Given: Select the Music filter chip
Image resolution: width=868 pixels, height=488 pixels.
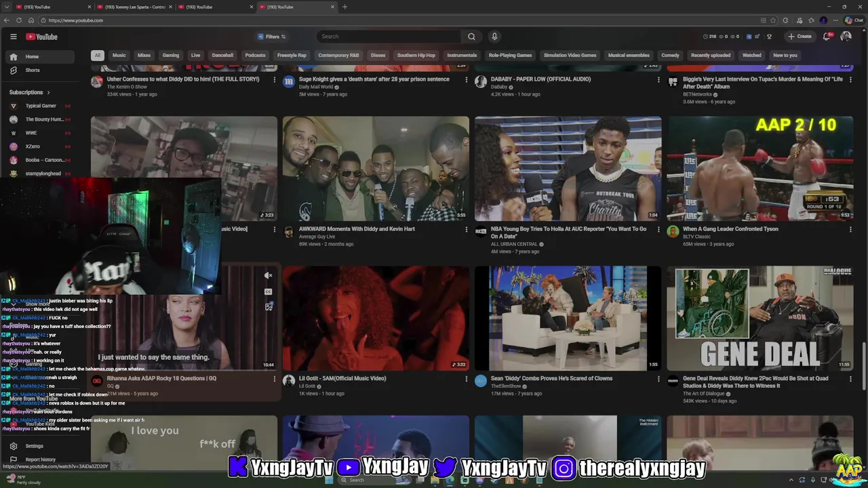Looking at the screenshot, I should coord(119,56).
